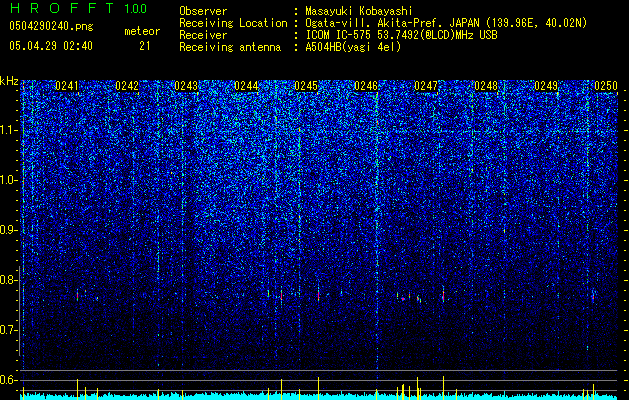Screen dimensions: 629x400
Task: Click the gray vertical frequency range bar beside 0.7 kHz
Action: (x=19, y=311)
